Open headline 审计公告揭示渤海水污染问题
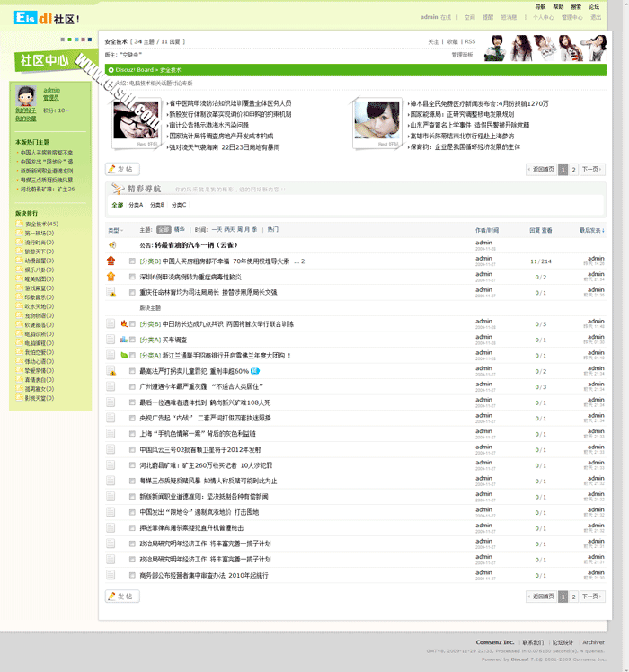This screenshot has height=672, width=629. coord(208,125)
